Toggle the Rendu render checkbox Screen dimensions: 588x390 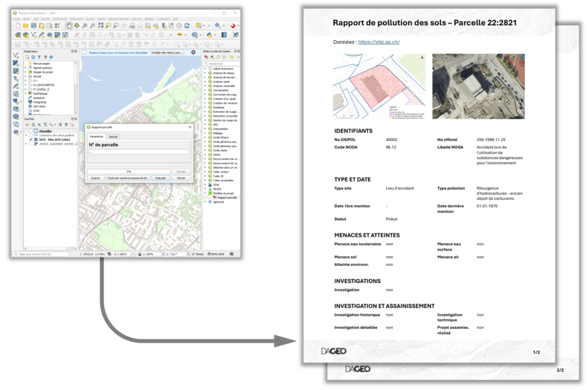(x=194, y=253)
